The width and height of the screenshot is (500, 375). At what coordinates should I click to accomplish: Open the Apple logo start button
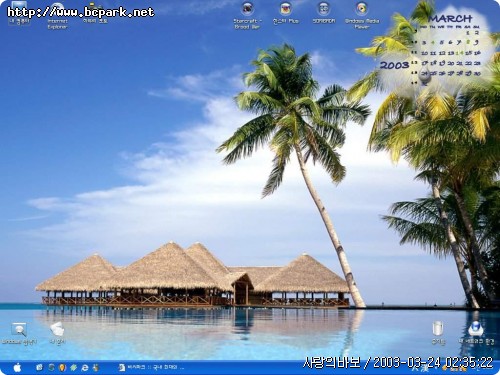coord(17,367)
